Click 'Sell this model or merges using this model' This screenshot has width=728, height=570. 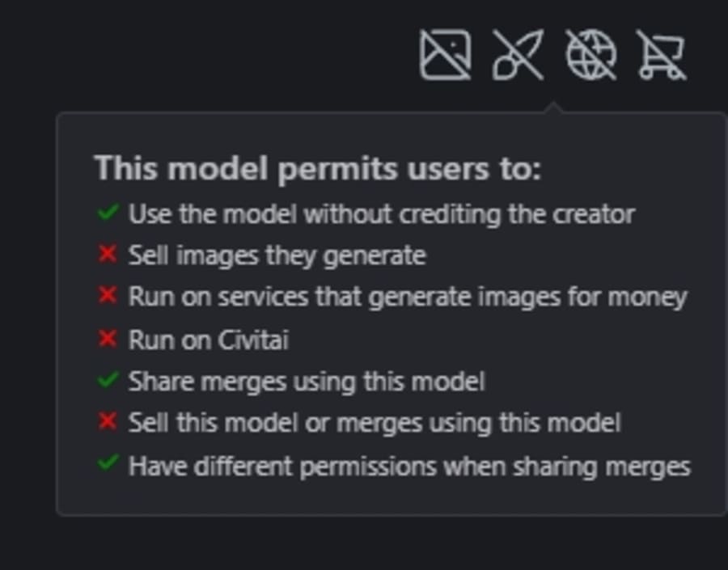pyautogui.click(x=374, y=422)
